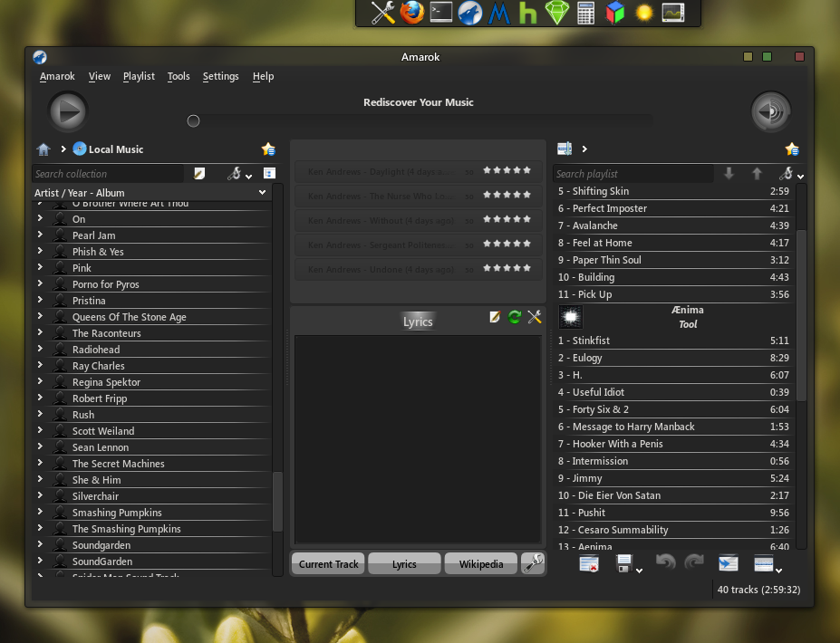
Task: Switch to Wikipedia applet button
Action: [480, 564]
